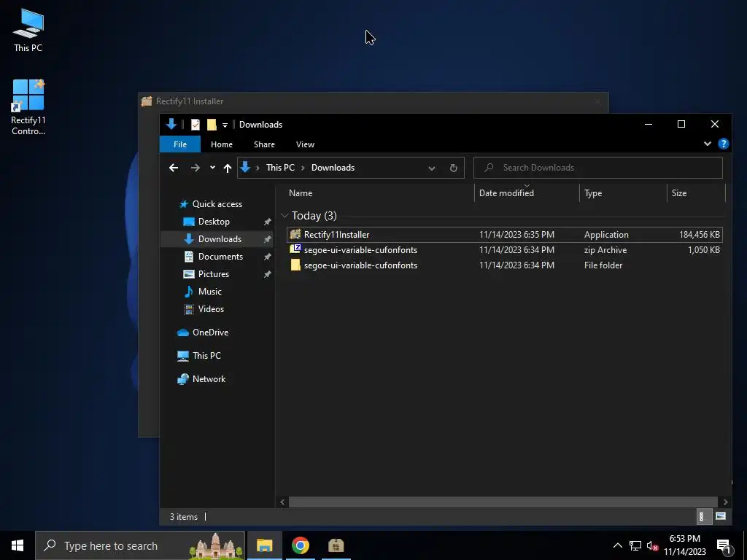Screen dimensions: 747x560
Task: Click the yellow folder icon in file list
Action: tap(295, 265)
